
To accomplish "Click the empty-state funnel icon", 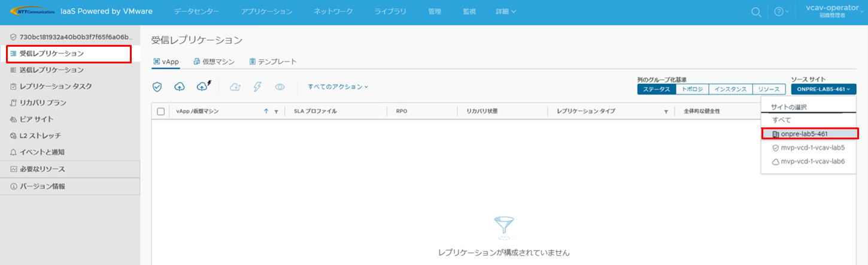I will click(x=503, y=227).
